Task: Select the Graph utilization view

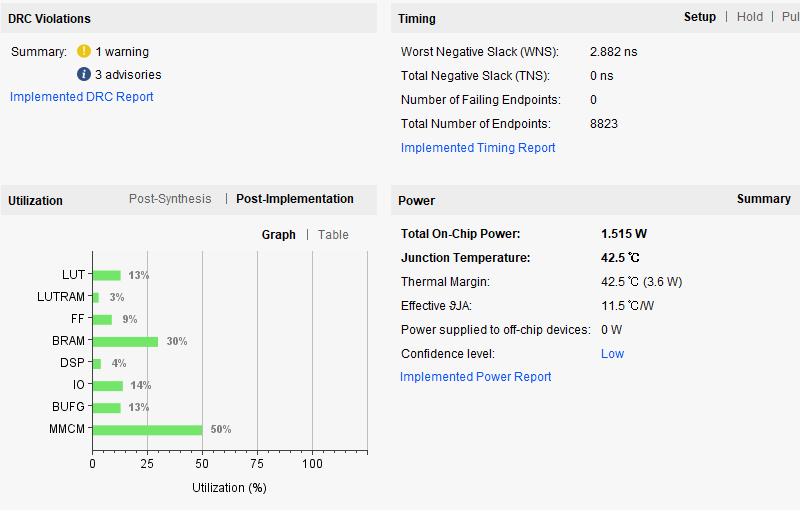Action: pos(278,235)
